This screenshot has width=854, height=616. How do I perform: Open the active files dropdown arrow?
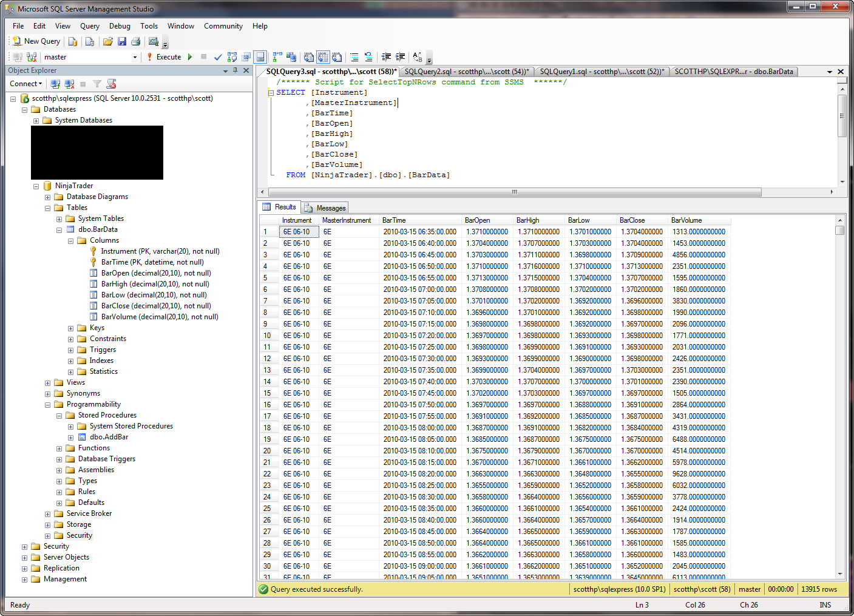(830, 72)
